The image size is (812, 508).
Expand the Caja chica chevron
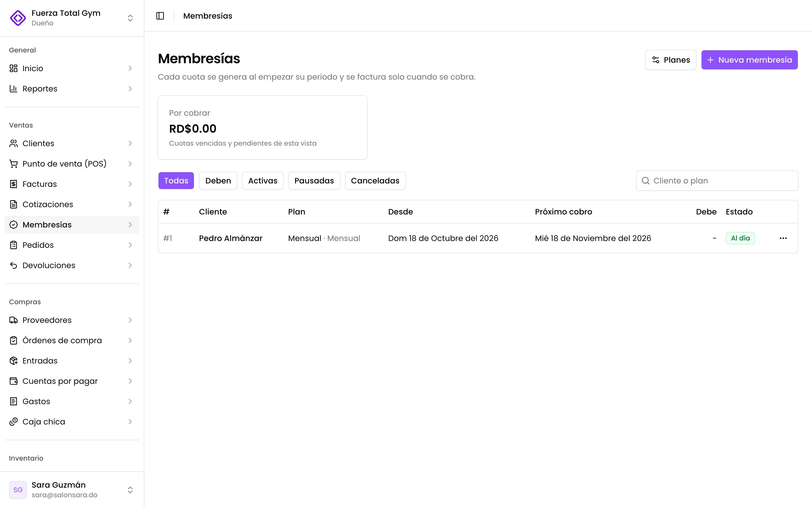click(130, 422)
